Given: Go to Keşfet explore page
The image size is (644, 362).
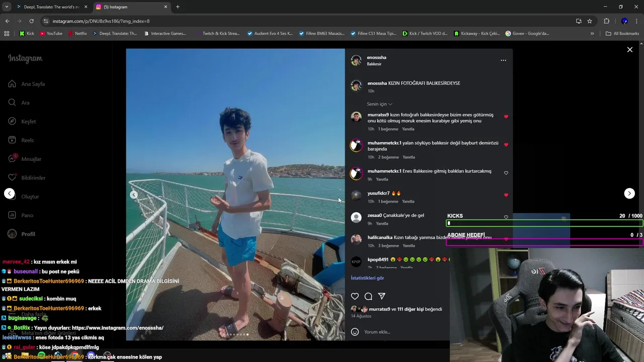Looking at the screenshot, I should [x=22, y=121].
